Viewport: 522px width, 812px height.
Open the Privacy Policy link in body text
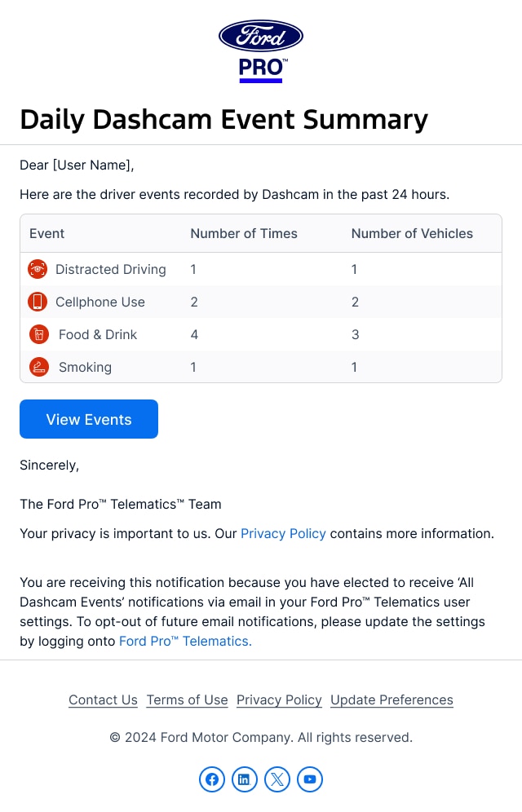283,534
